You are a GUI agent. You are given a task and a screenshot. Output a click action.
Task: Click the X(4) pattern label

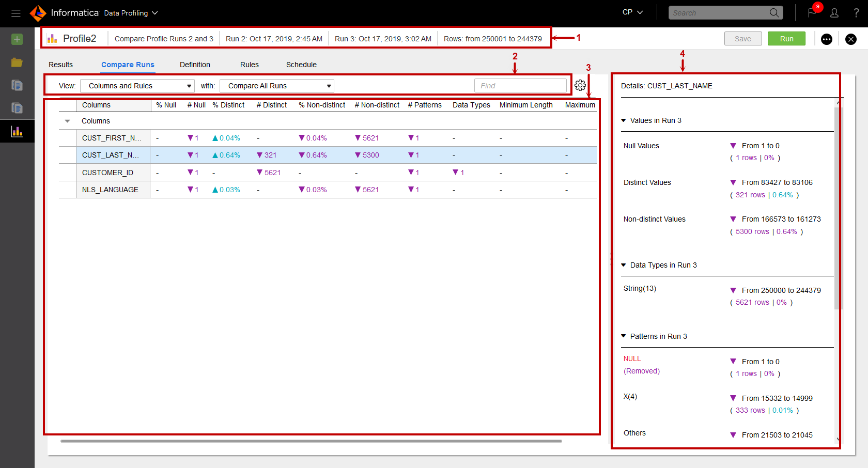[630, 397]
